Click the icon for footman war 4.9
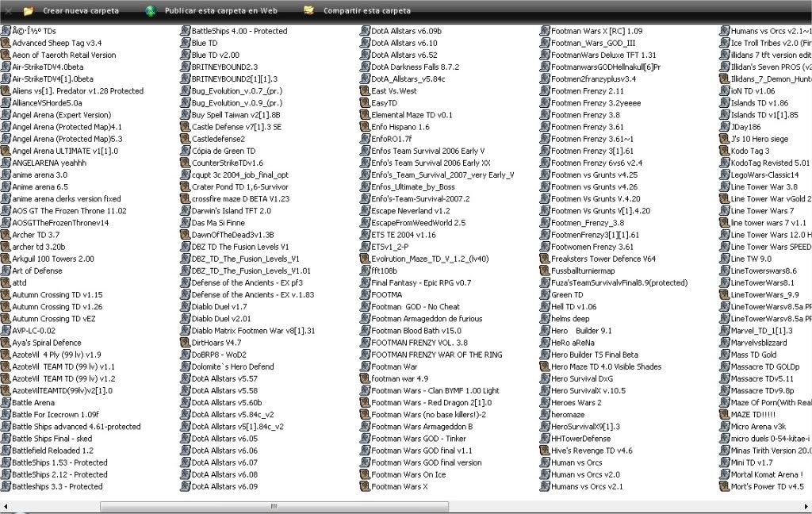The width and height of the screenshot is (812, 514). pyautogui.click(x=365, y=379)
